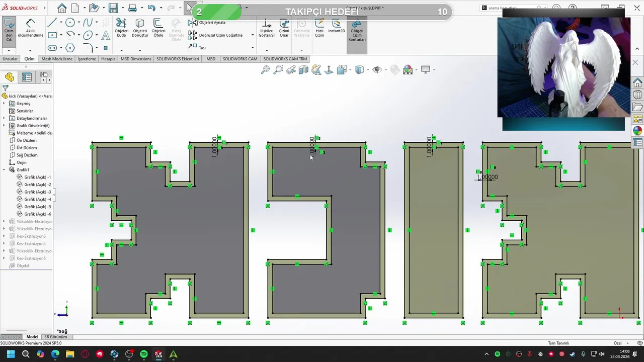
Task: Click the Undo toolbar icon
Action: tap(151, 8)
